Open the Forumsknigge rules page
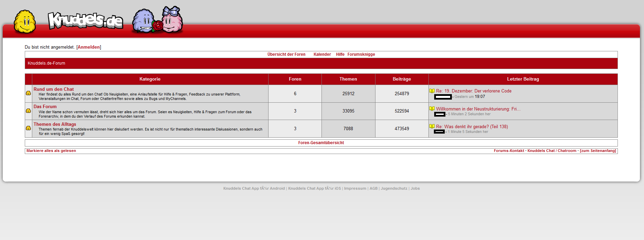This screenshot has height=240, width=644. (x=361, y=54)
